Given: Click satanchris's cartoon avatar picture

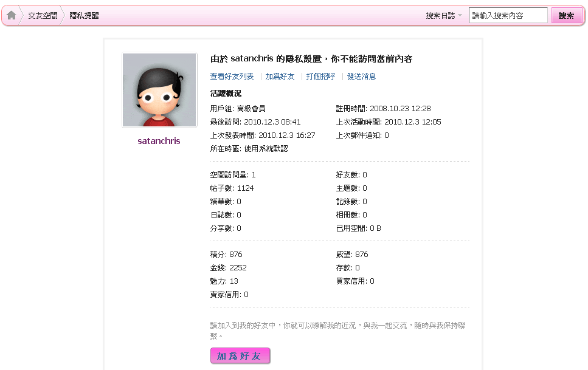Looking at the screenshot, I should (159, 90).
